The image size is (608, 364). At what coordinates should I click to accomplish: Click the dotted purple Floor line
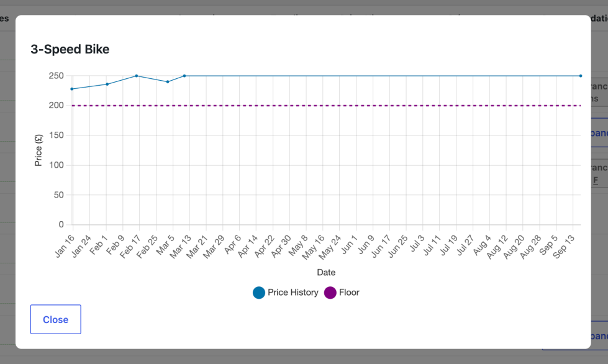point(326,106)
